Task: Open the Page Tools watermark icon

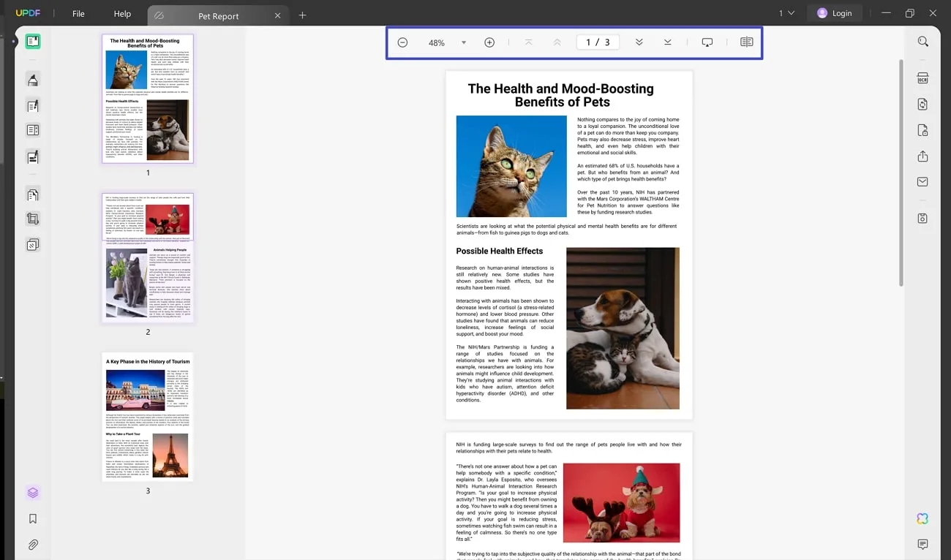Action: (x=33, y=244)
